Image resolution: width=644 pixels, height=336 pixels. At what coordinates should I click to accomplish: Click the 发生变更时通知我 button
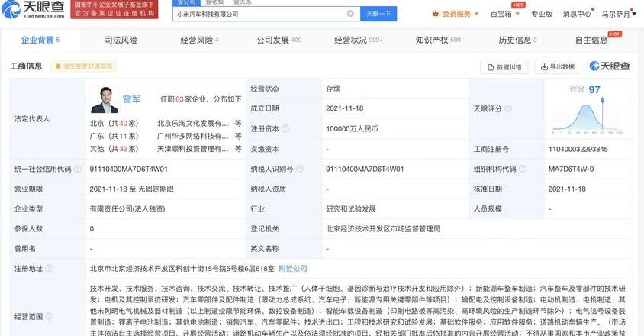click(x=83, y=66)
